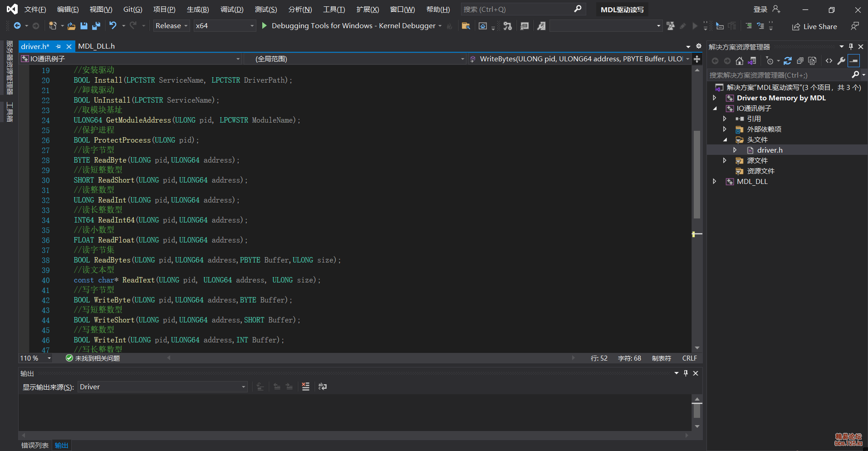Open the x64 platform dropdown
The height and width of the screenshot is (451, 868).
224,26
